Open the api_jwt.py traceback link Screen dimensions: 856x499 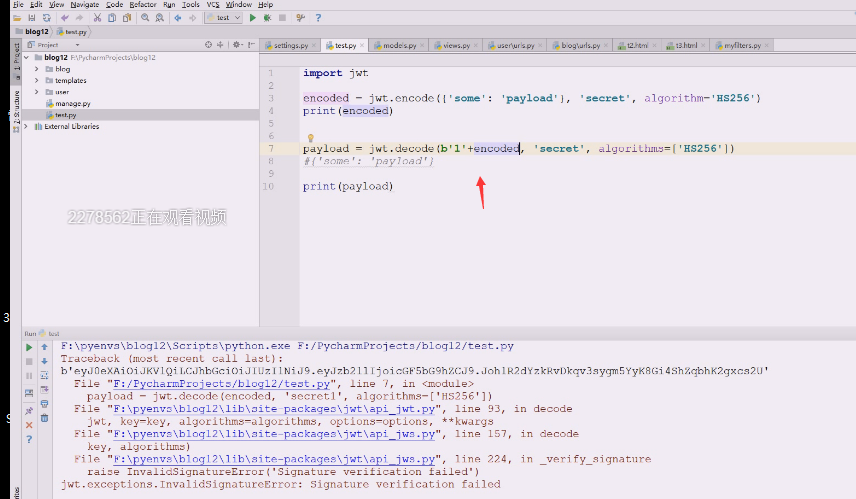coord(274,409)
